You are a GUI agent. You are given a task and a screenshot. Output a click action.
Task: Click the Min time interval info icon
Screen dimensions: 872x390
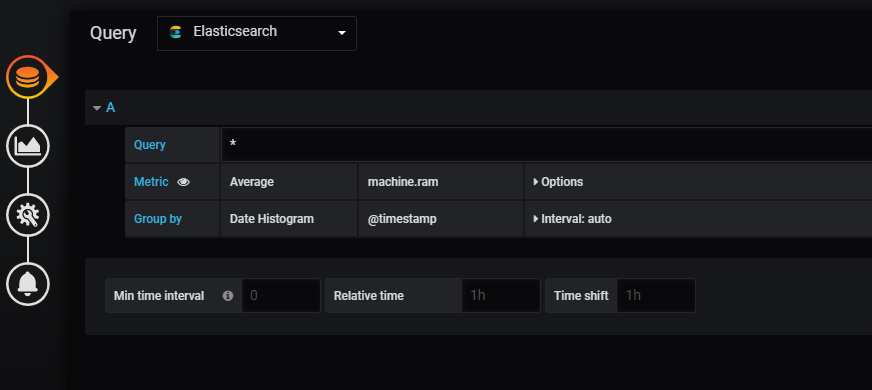227,295
